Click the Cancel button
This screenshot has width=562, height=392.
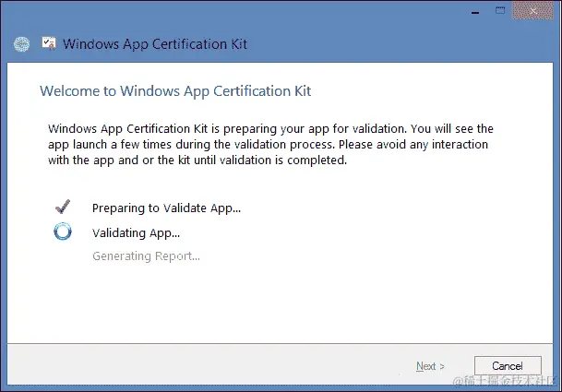[508, 365]
